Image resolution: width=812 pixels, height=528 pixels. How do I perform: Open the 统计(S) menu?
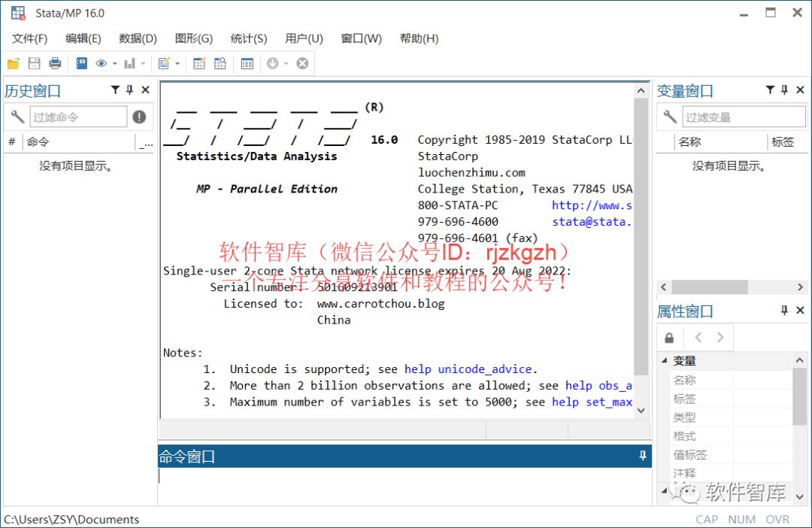(x=249, y=39)
